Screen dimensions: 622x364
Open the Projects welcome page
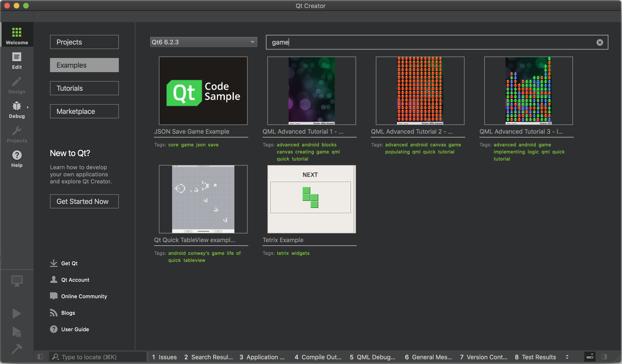[84, 42]
